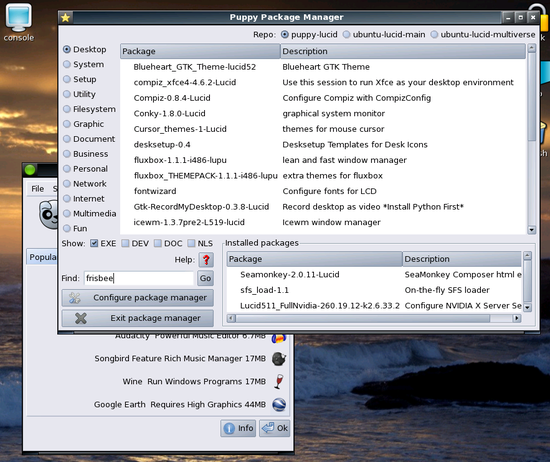Sort installed packages by Description header

coord(462,259)
